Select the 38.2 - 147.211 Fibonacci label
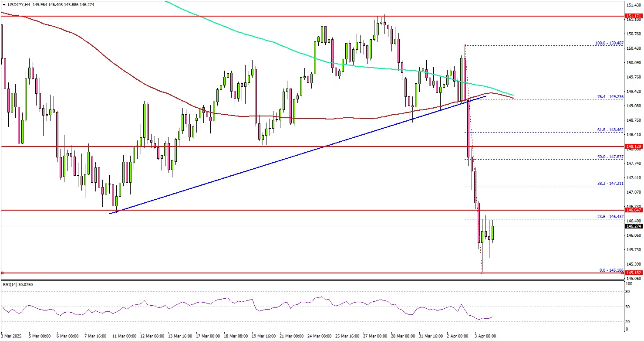 click(x=610, y=184)
